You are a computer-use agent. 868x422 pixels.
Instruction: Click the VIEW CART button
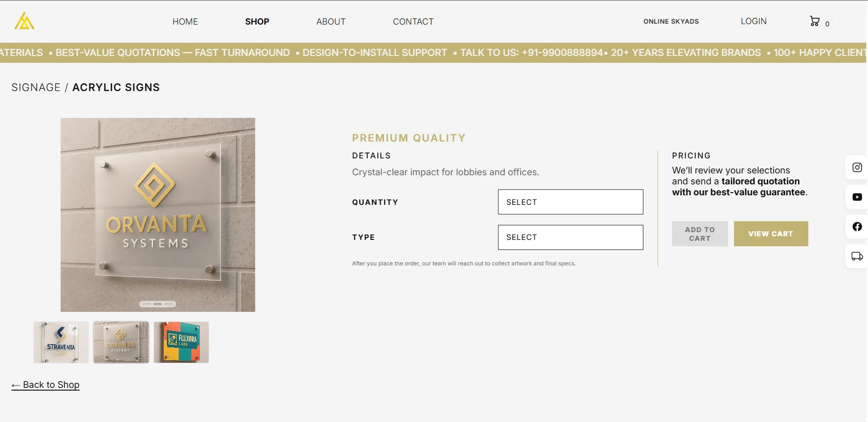click(x=771, y=234)
